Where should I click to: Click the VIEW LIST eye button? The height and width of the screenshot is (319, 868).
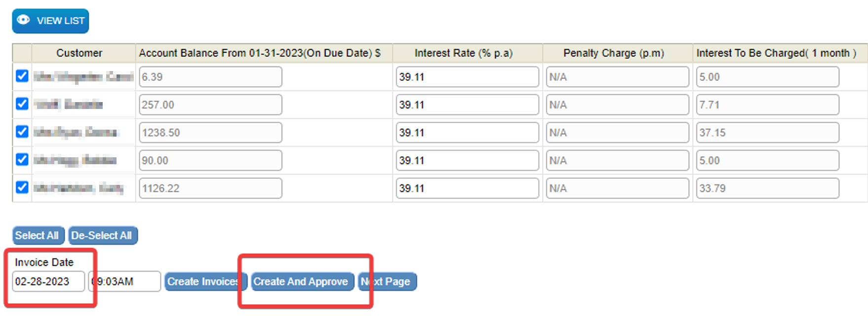(50, 21)
